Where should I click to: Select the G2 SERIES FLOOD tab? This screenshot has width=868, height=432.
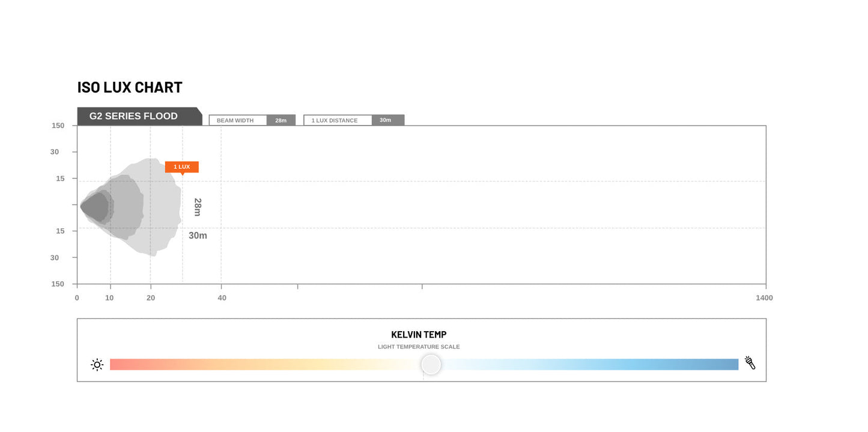point(139,117)
